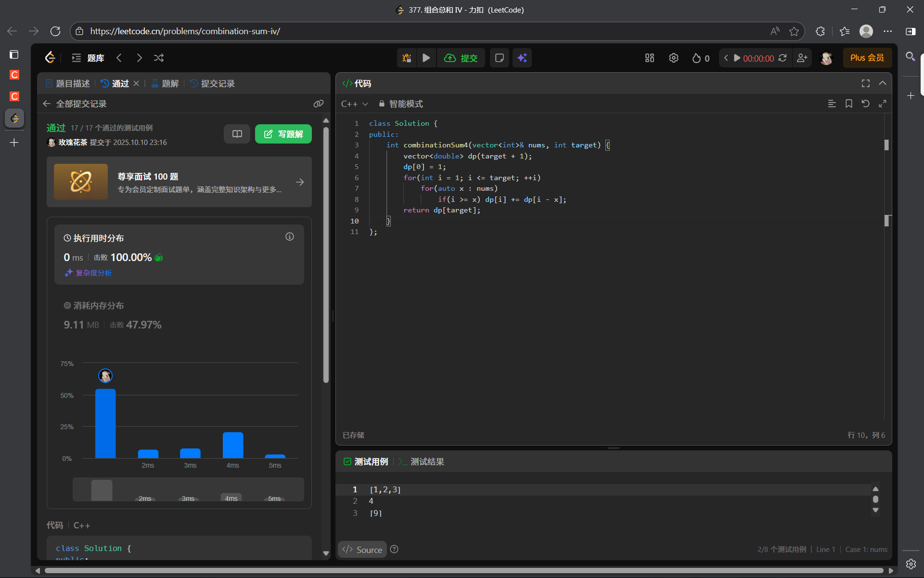Bookmark the current code
This screenshot has width=924, height=578.
[848, 104]
